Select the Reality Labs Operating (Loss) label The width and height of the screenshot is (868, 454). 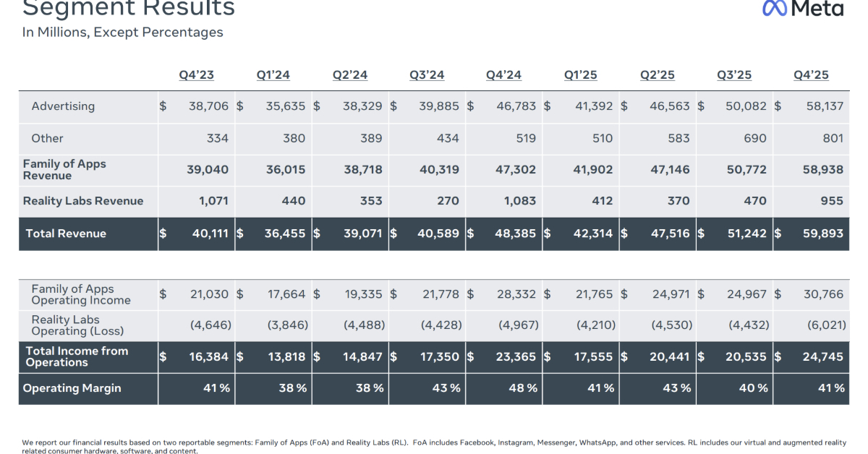(77, 325)
